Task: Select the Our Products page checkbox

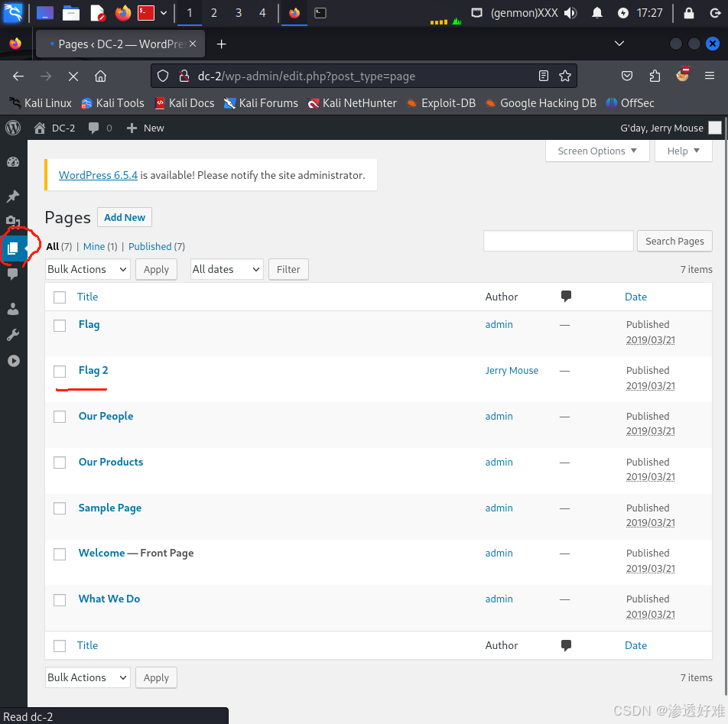Action: coord(60,463)
